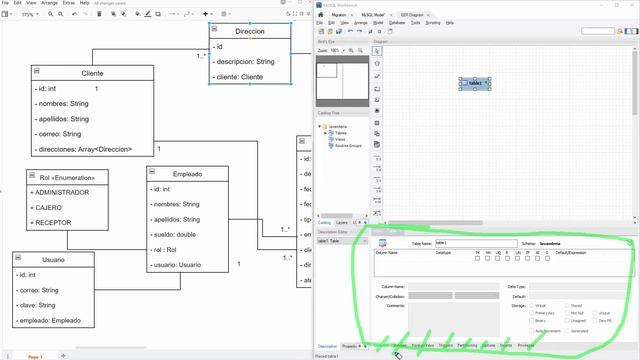Click Bird's Eye zoom in magnifier

pyautogui.click(x=351, y=50)
